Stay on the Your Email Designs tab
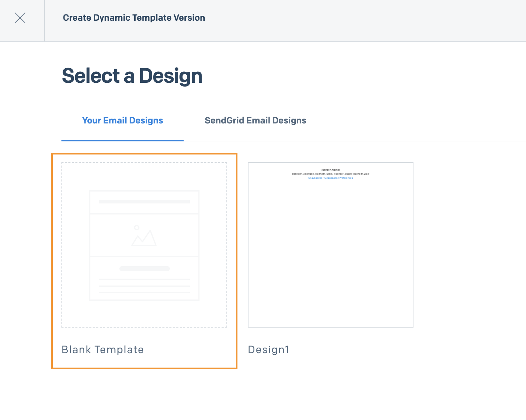This screenshot has width=526, height=420. [x=123, y=120]
